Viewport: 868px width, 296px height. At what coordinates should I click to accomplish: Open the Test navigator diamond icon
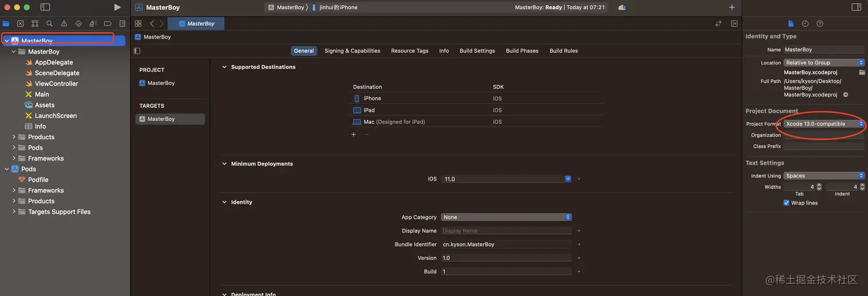click(x=79, y=24)
